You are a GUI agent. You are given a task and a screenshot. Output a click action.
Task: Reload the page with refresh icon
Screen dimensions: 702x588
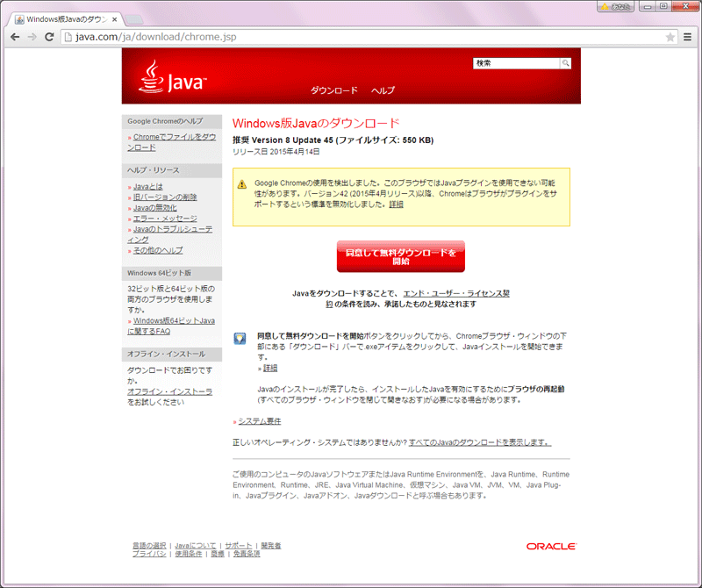point(49,37)
